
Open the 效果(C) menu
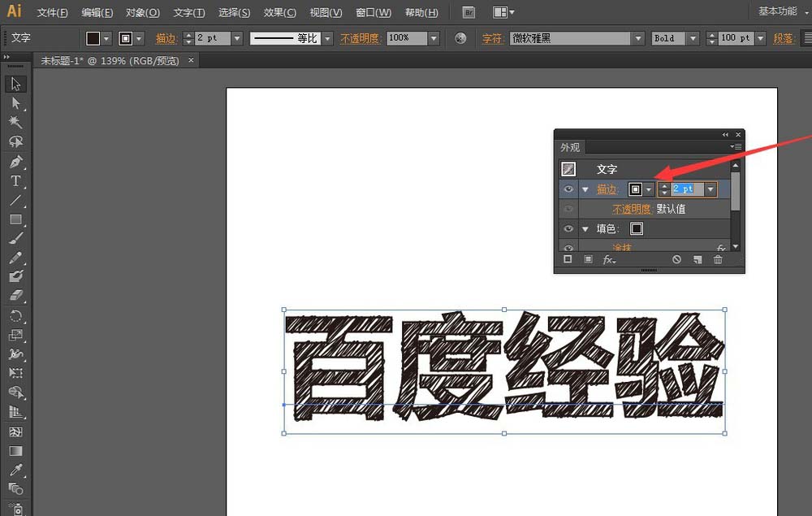(279, 12)
